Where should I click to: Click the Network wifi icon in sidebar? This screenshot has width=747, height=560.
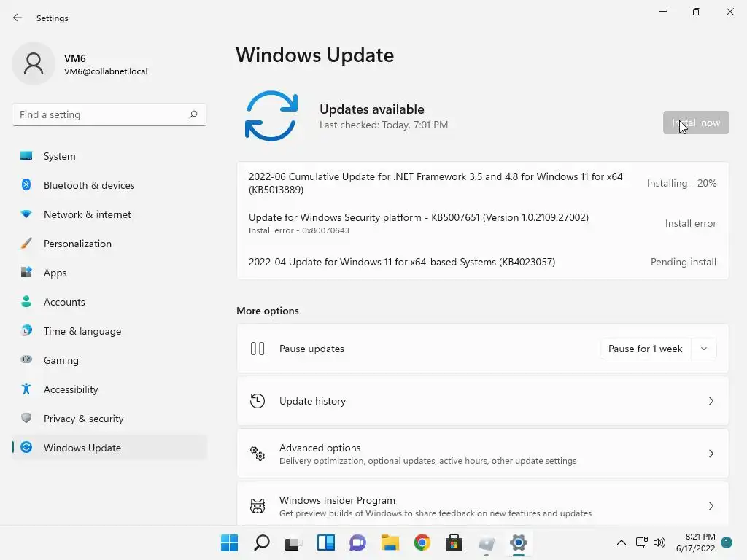click(26, 214)
